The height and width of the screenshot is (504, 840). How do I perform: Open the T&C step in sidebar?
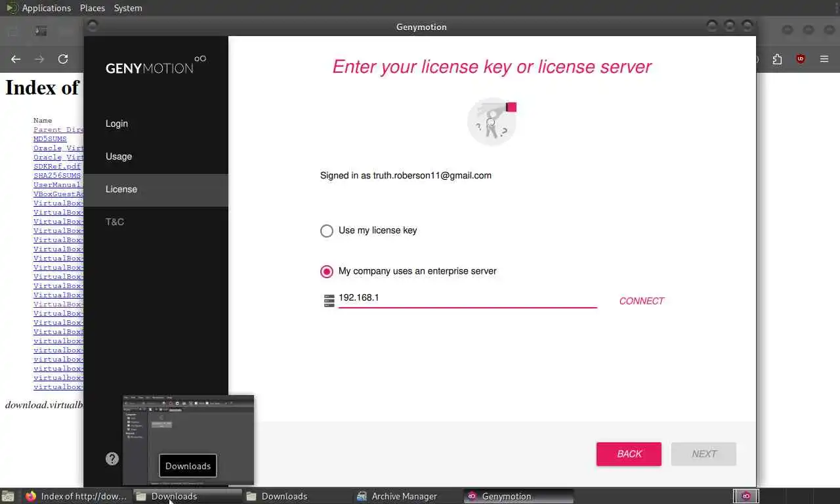(x=156, y=222)
